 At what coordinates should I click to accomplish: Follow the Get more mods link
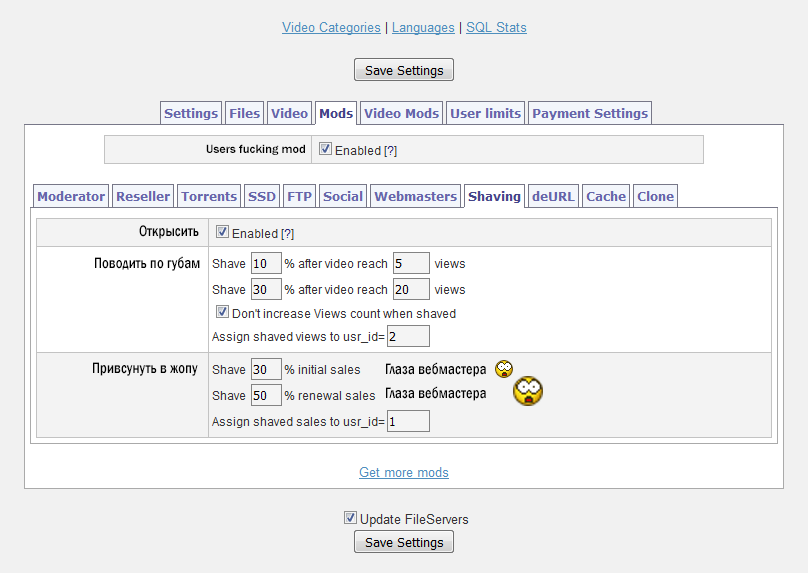coord(404,472)
